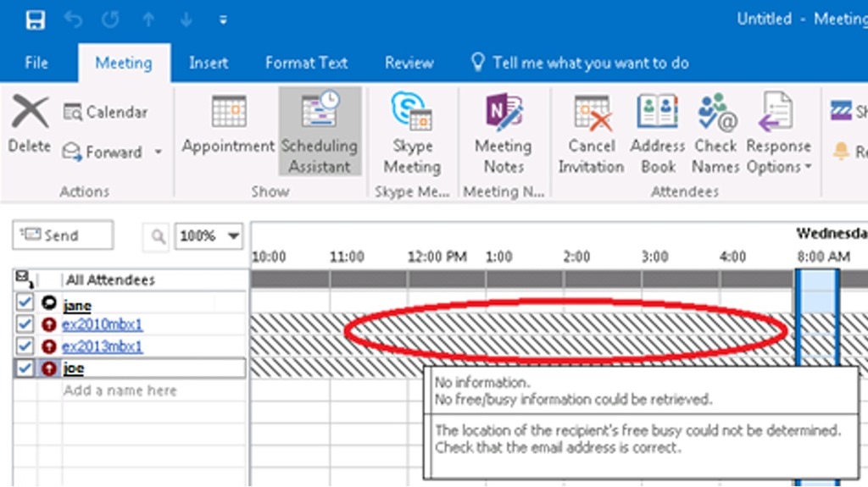The height and width of the screenshot is (487, 868).
Task: Click required attendee icon for joe
Action: (x=49, y=368)
